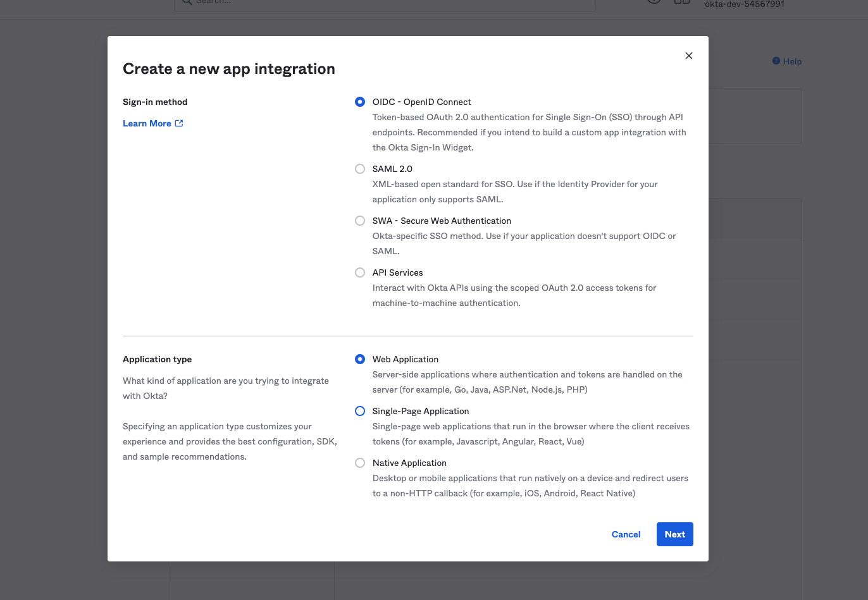The image size is (868, 600).
Task: Choose SWA - Secure Web Authentication
Action: (360, 221)
